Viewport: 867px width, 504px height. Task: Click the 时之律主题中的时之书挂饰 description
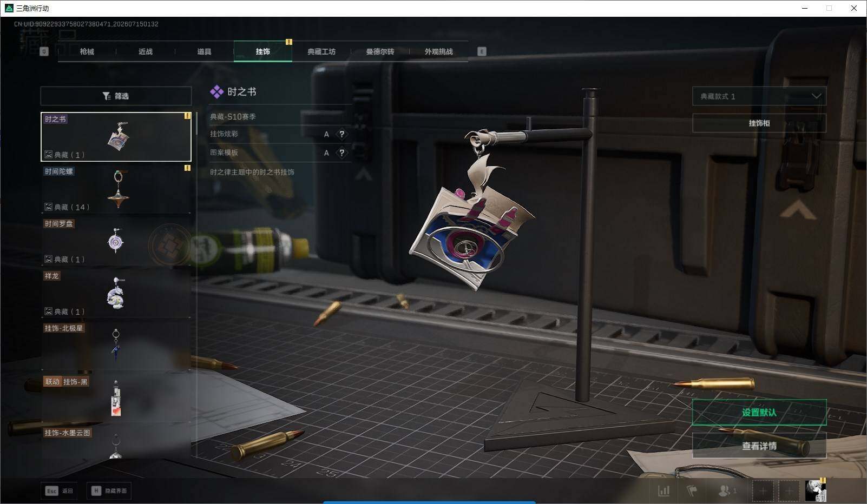pyautogui.click(x=252, y=172)
